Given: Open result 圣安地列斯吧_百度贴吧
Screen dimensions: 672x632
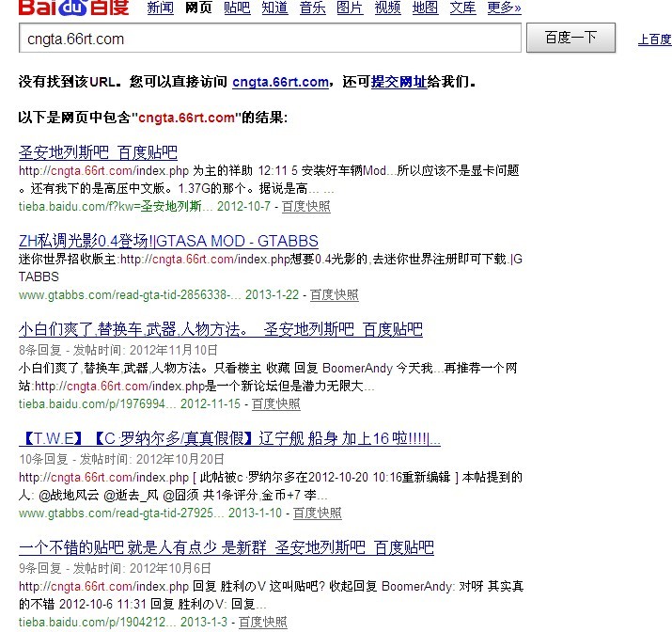Looking at the screenshot, I should 98,152.
